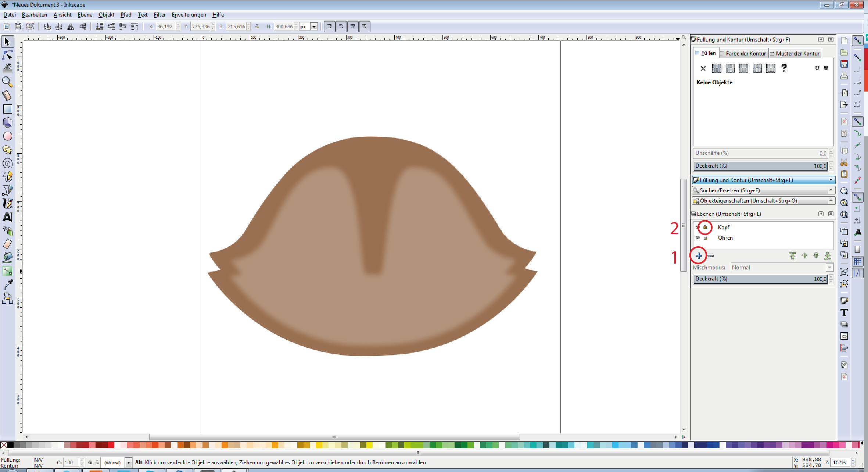Click Print document icon in command bar
Image resolution: width=868 pixels, height=472 pixels.
point(844,76)
